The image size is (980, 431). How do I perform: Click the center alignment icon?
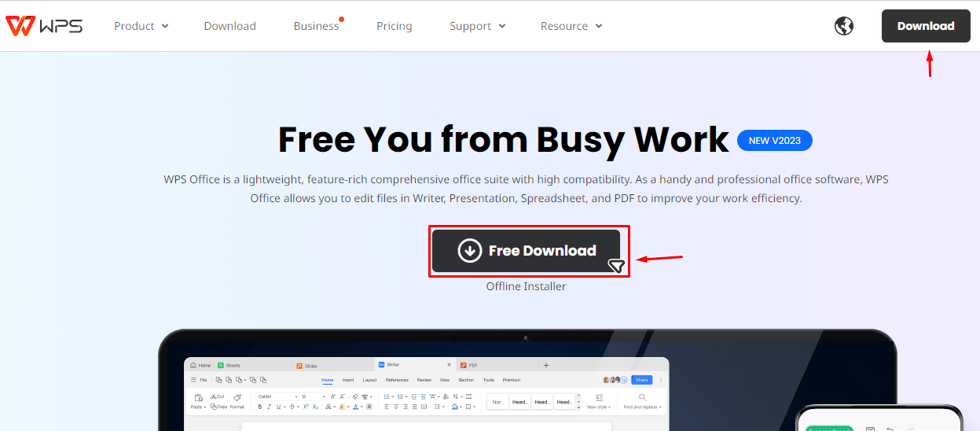coord(396,407)
